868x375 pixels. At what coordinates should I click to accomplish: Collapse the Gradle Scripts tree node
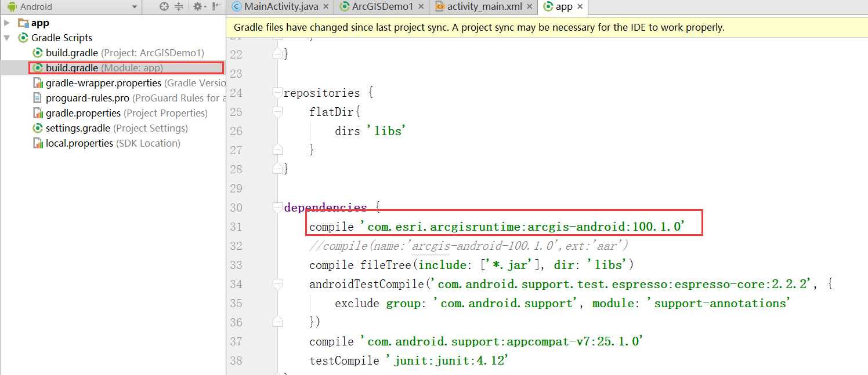[x=7, y=38]
